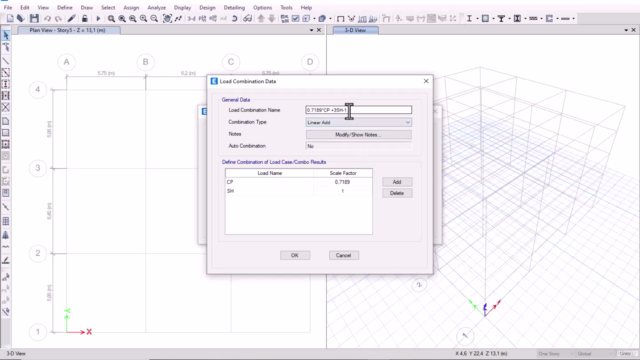Image resolution: width=640 pixels, height=360 pixels.
Task: Click the Load Combination Name field
Action: [358, 110]
